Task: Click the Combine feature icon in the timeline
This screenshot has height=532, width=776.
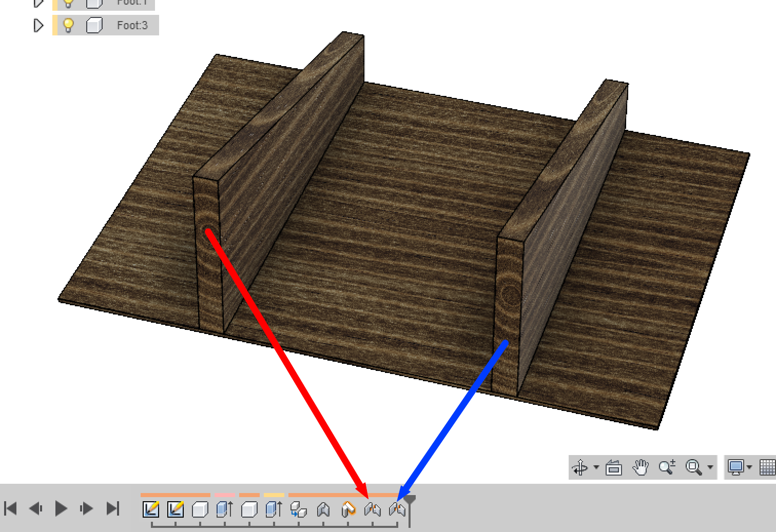Action: pos(299,509)
